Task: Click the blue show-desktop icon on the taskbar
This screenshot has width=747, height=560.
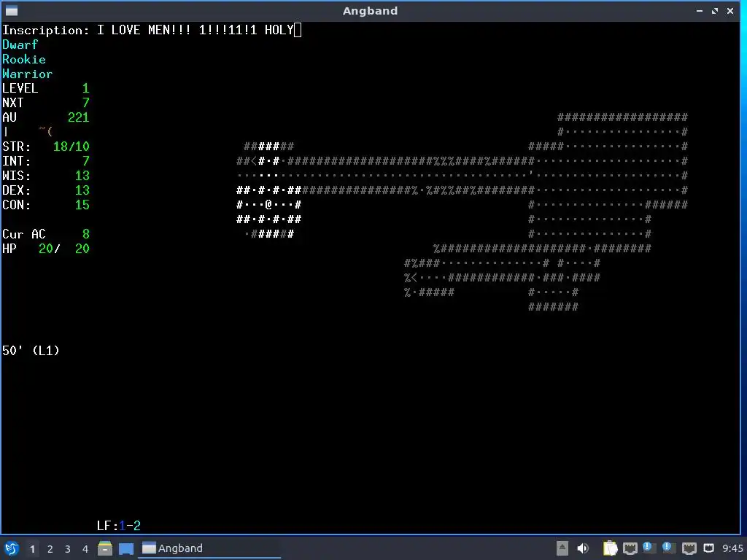Action: click(125, 548)
